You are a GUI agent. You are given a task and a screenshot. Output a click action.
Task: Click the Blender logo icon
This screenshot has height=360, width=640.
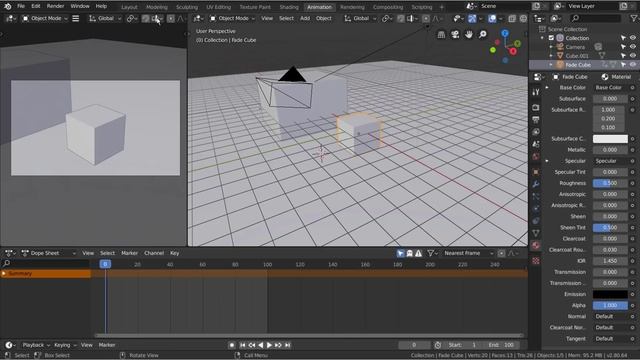point(7,7)
